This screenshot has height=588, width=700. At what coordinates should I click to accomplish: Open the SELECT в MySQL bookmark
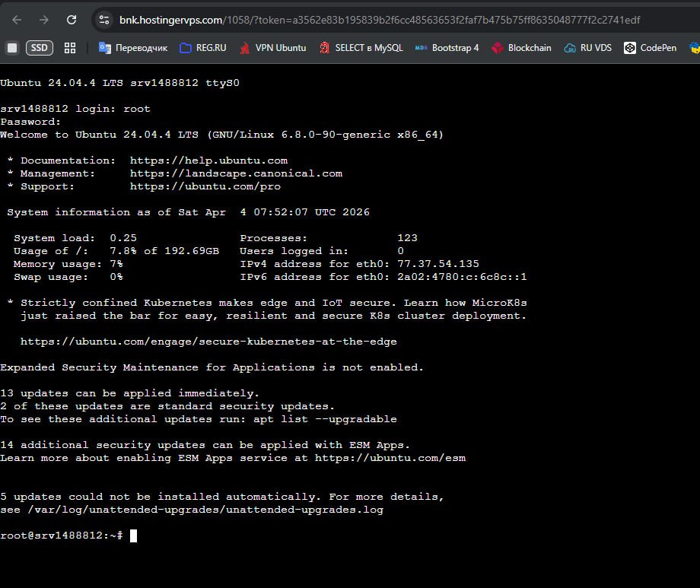pyautogui.click(x=361, y=48)
